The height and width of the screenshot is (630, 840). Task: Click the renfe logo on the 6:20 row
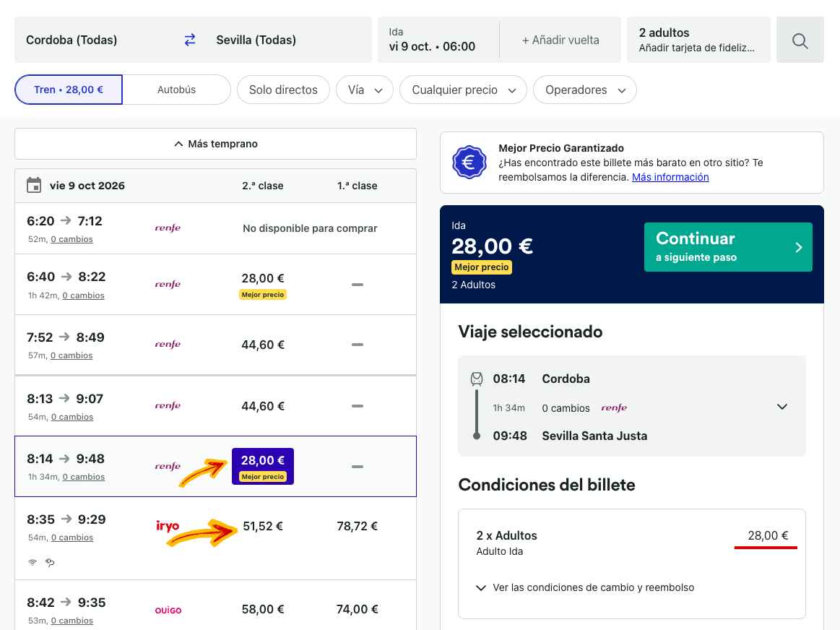pos(168,228)
